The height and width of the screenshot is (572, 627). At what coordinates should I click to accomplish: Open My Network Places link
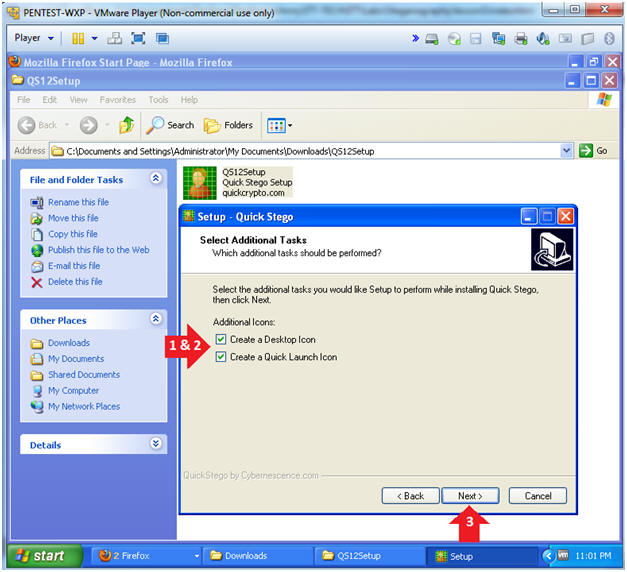coord(84,406)
